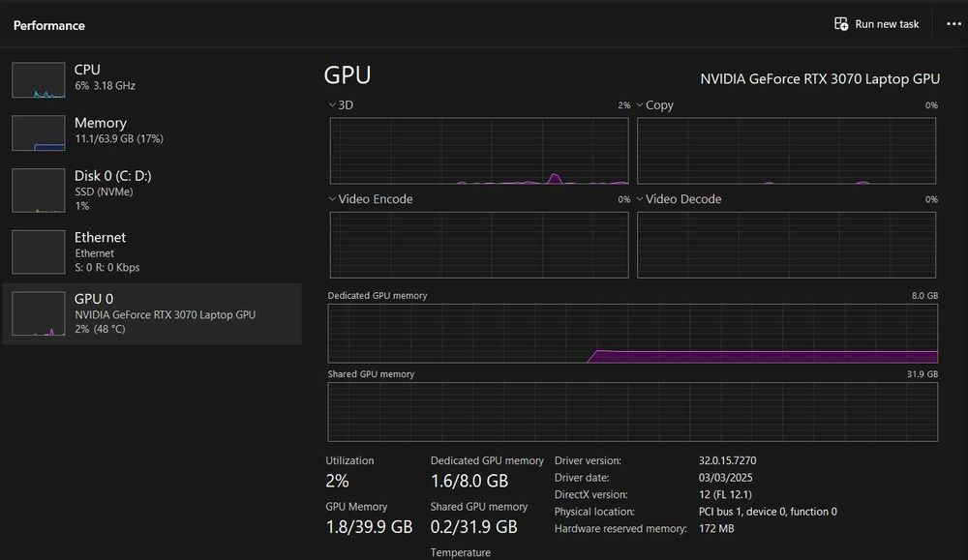This screenshot has height=560, width=968.
Task: Click the large GPU heading
Action: pos(348,75)
